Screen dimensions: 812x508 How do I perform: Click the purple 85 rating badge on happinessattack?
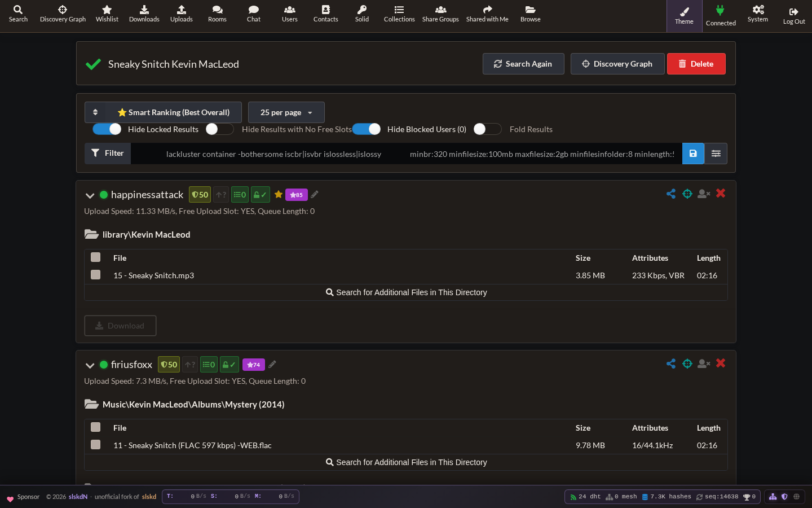coord(297,195)
